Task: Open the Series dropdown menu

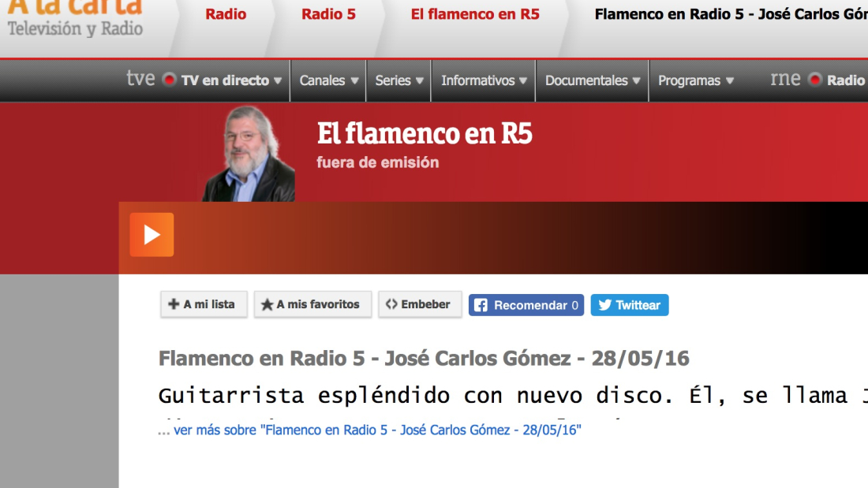Action: click(x=399, y=80)
